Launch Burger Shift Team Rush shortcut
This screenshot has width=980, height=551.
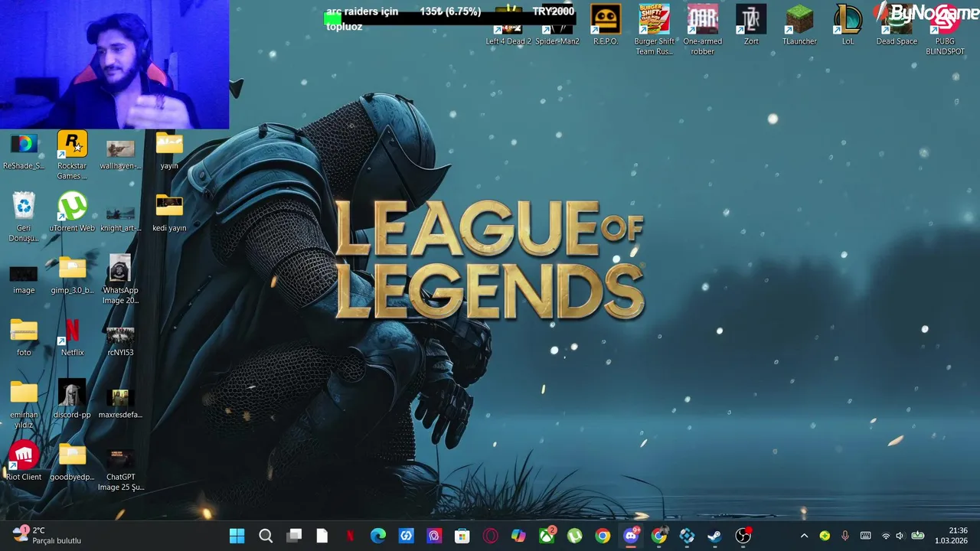[654, 30]
